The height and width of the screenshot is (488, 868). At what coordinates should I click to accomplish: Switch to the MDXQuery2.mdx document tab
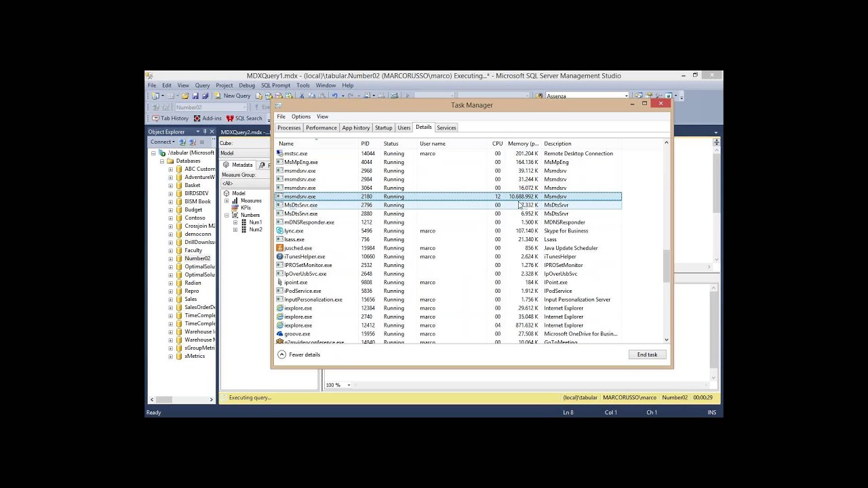pos(245,132)
